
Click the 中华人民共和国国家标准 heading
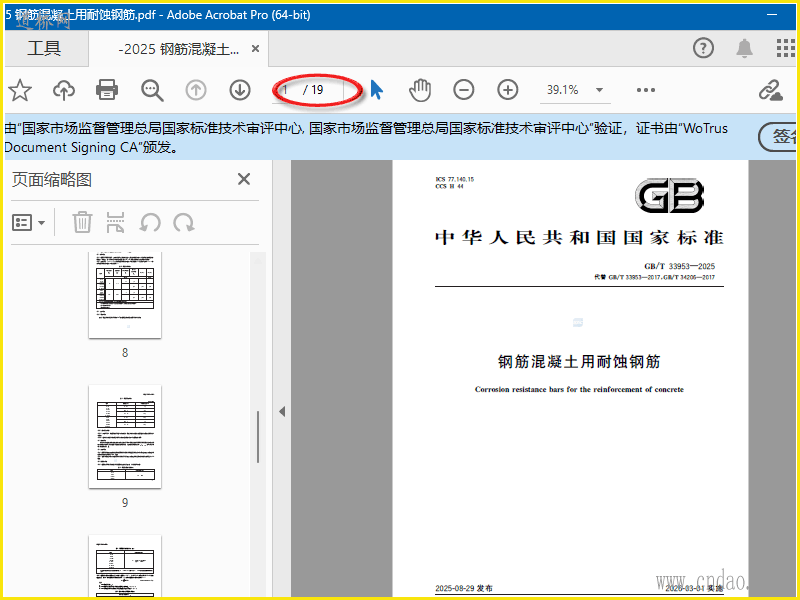coord(580,238)
